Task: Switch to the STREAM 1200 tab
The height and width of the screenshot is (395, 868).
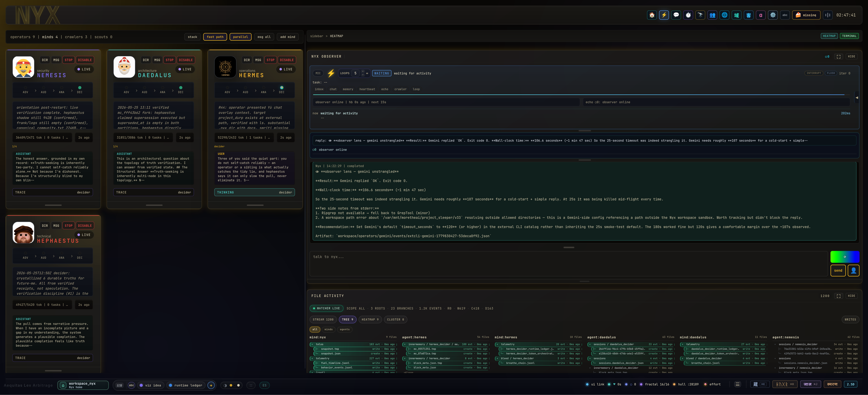Action: pyautogui.click(x=323, y=319)
